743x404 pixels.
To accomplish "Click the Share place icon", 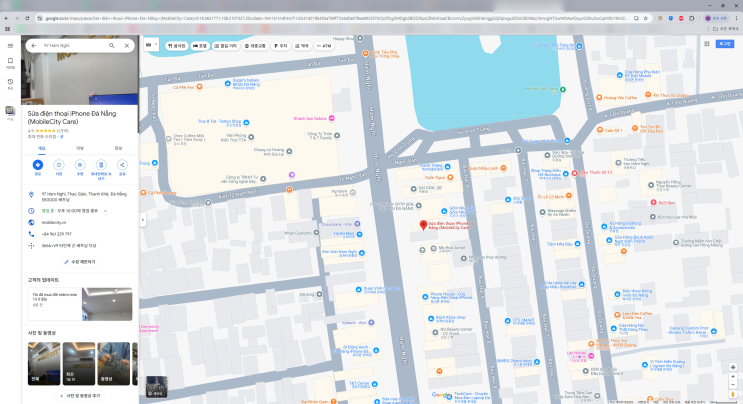I will (x=122, y=165).
